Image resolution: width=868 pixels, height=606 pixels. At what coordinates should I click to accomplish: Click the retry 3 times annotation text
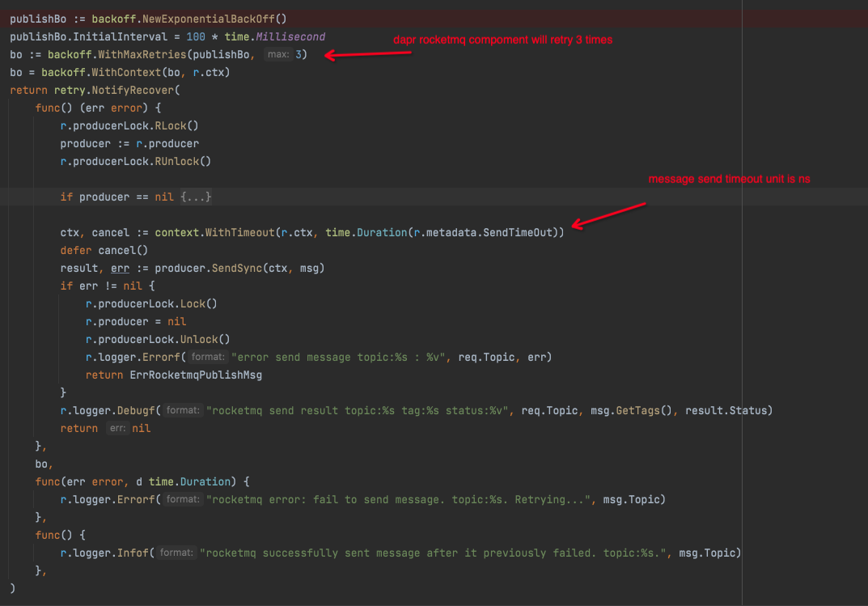[502, 39]
